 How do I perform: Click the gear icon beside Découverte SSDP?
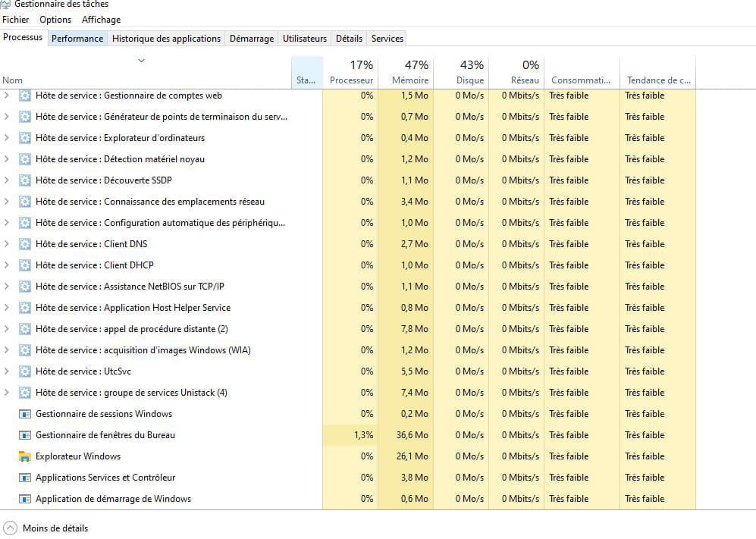(x=24, y=180)
